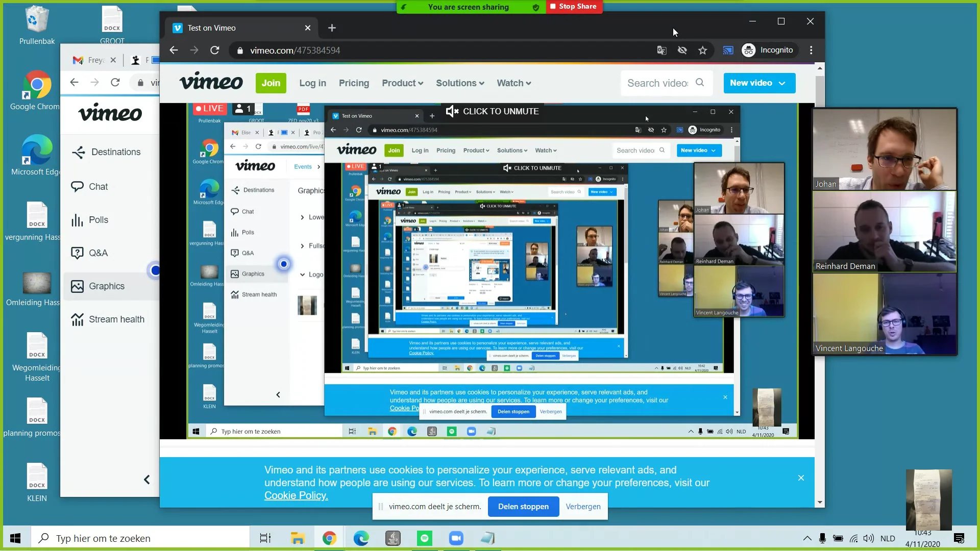Select Graphics in the sidebar
This screenshot has height=551, width=980.
(97, 286)
